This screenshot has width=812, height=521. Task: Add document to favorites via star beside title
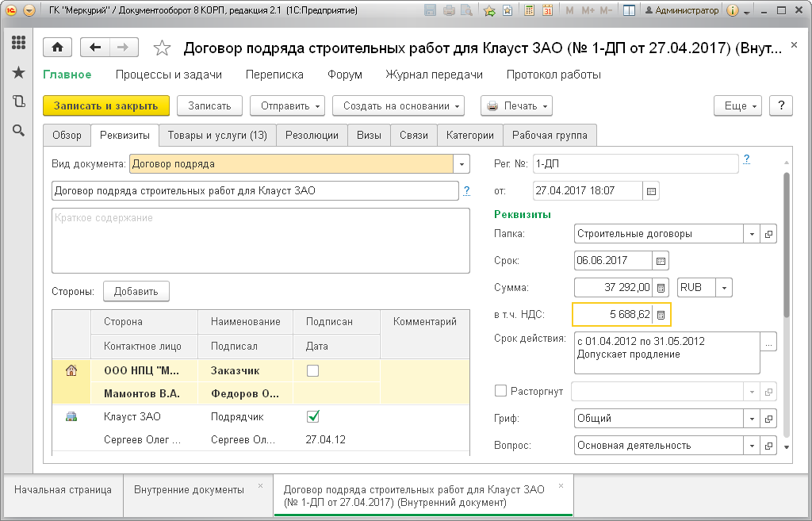pyautogui.click(x=162, y=48)
